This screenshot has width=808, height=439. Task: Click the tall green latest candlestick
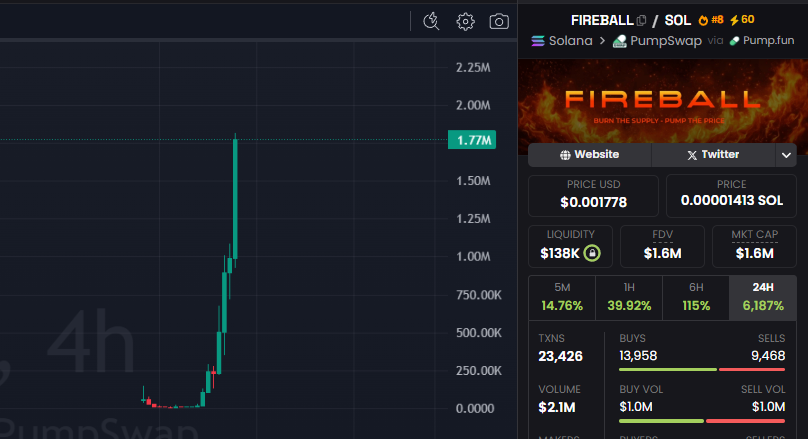[x=235, y=198]
